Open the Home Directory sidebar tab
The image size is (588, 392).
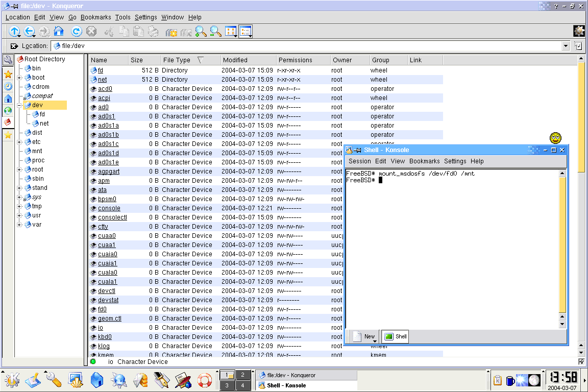[x=8, y=99]
